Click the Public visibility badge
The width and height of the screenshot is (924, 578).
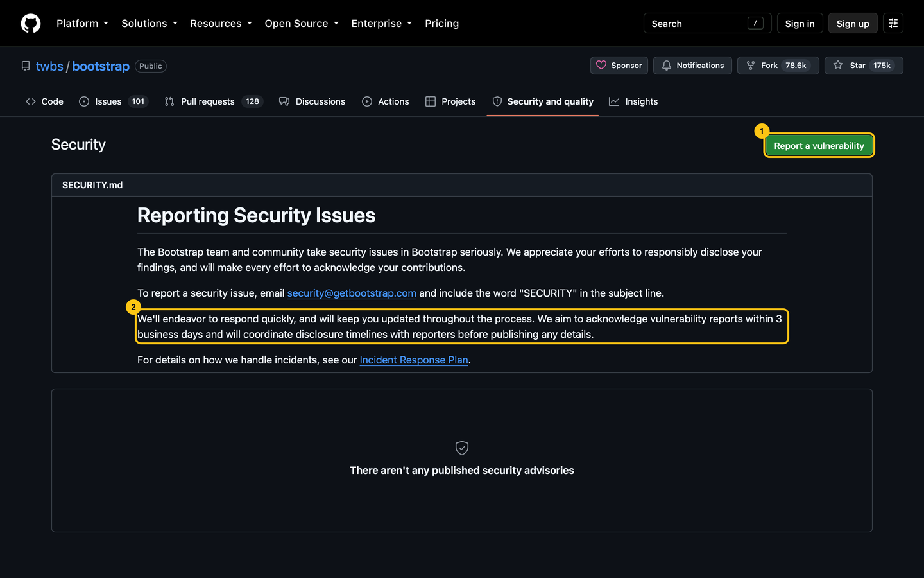click(x=151, y=66)
